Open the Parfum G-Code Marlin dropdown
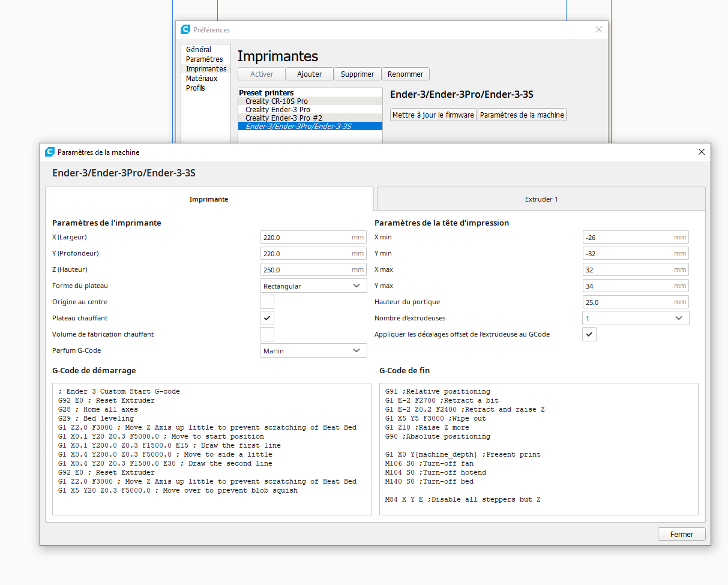The image size is (728, 585). click(313, 350)
